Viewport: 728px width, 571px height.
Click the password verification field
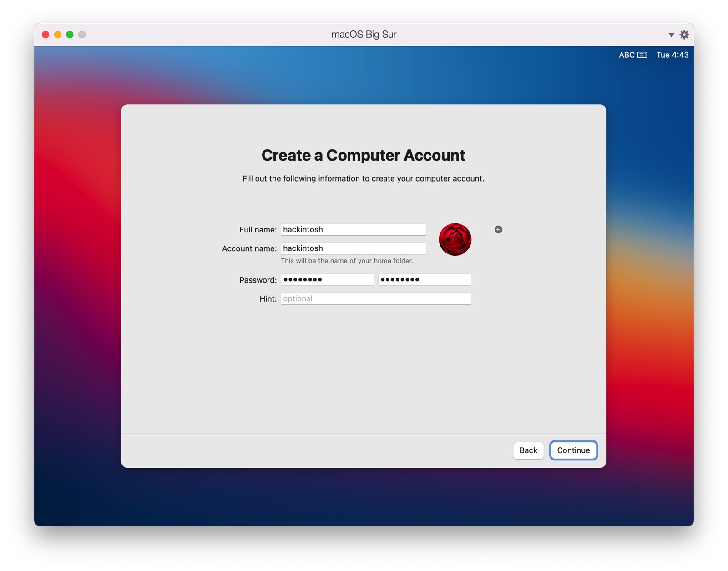tap(424, 279)
